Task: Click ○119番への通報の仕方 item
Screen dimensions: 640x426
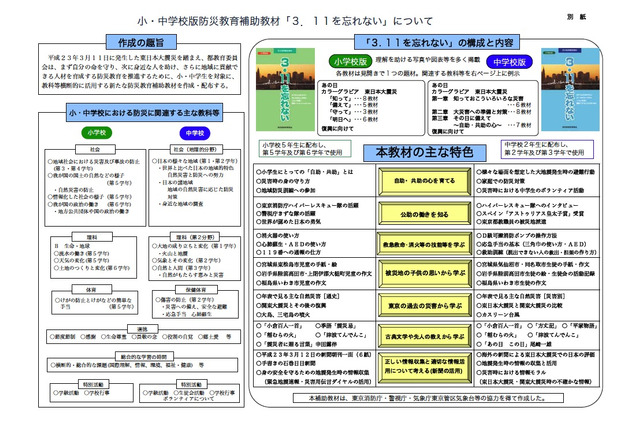Action: click(288, 252)
